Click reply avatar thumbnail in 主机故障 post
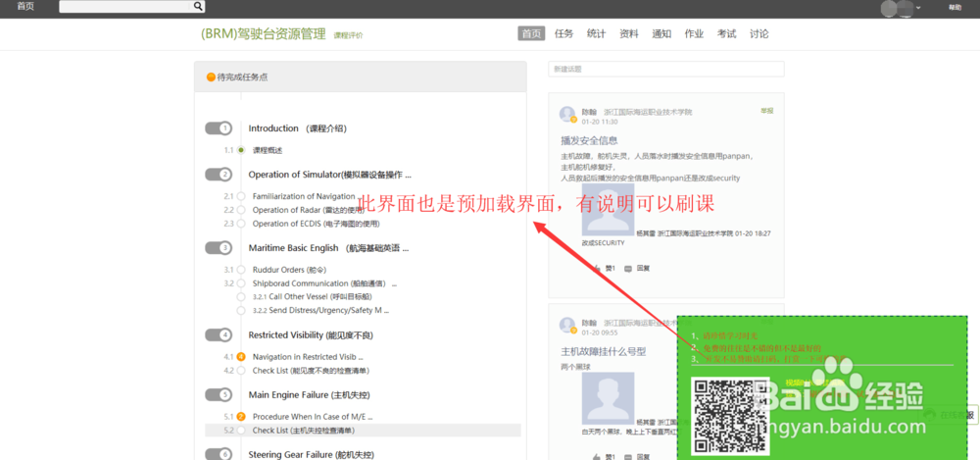 point(608,398)
